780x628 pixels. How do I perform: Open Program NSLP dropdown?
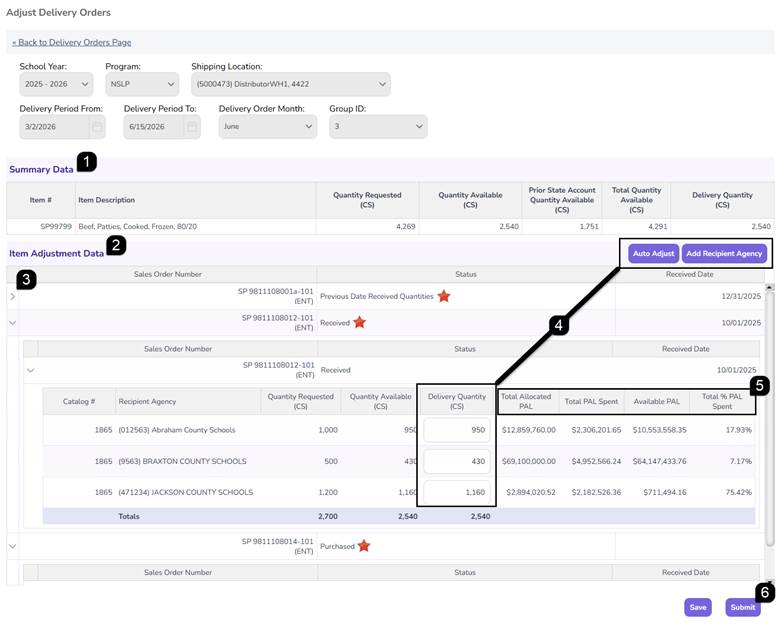pos(142,84)
